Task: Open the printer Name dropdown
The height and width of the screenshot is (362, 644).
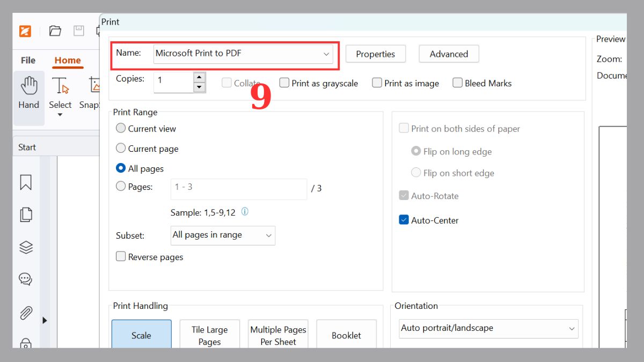Action: [x=243, y=54]
